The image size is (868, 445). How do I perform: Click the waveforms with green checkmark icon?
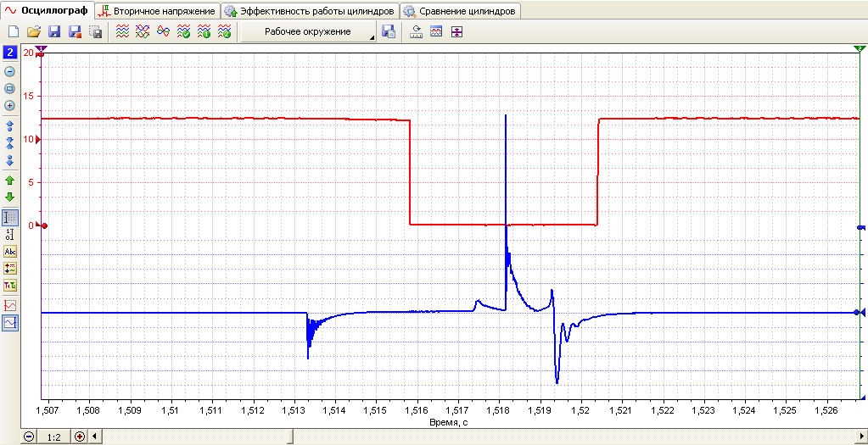point(183,31)
